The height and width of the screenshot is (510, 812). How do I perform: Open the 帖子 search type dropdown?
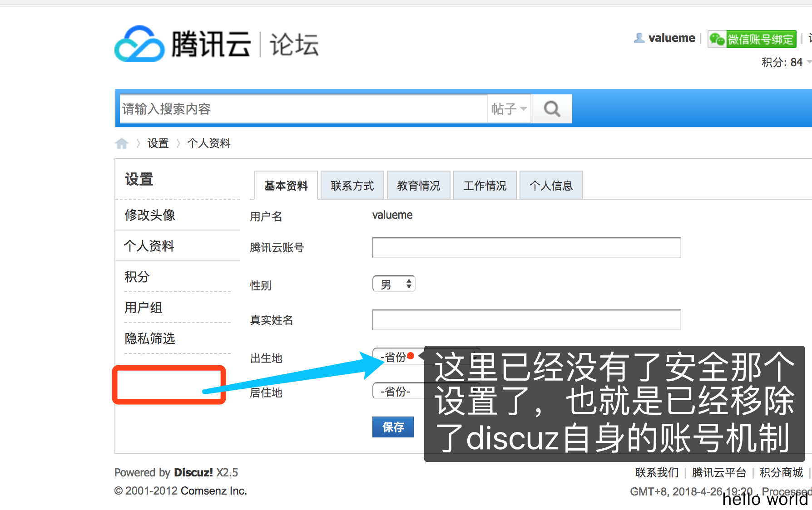click(509, 109)
